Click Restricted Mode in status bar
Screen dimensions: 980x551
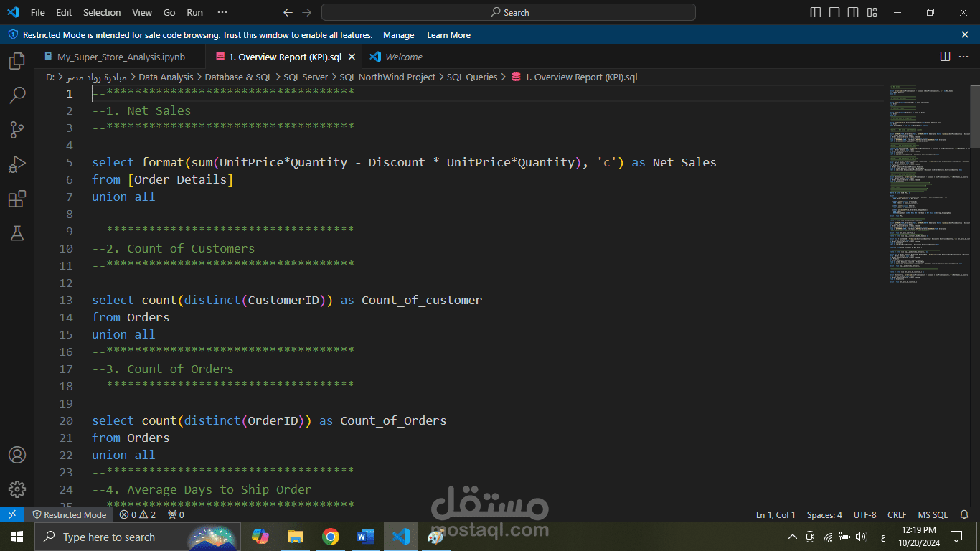pos(69,514)
